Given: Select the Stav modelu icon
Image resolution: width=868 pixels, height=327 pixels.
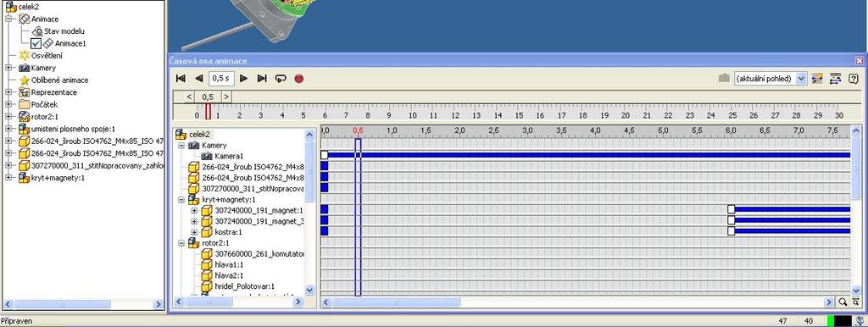Looking at the screenshot, I should [x=37, y=31].
